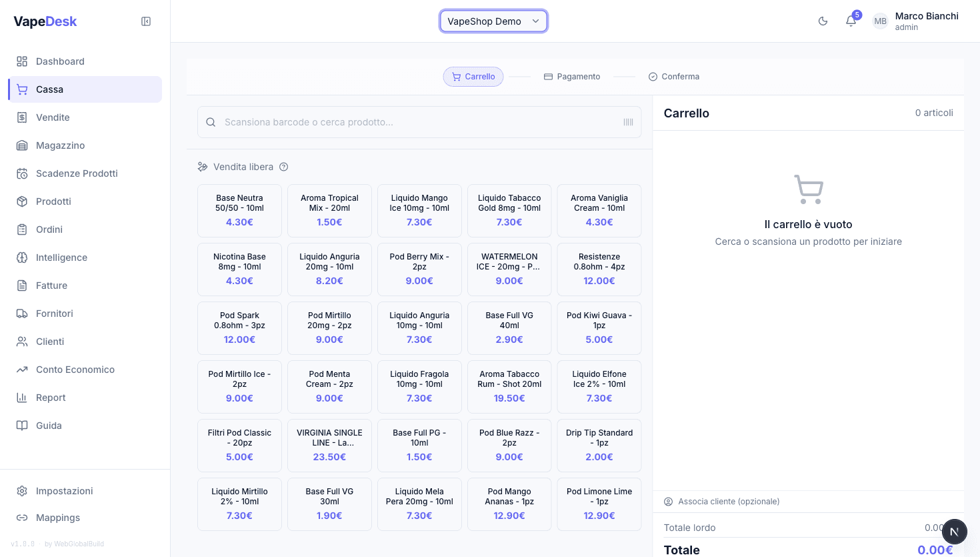This screenshot has height=557, width=980.
Task: Open Mappings in sidebar
Action: 57,518
